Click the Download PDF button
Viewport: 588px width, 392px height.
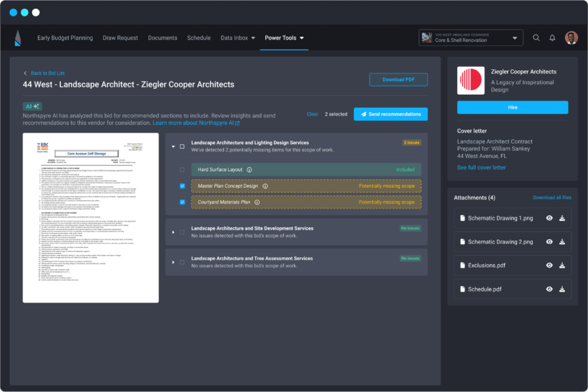pyautogui.click(x=399, y=79)
